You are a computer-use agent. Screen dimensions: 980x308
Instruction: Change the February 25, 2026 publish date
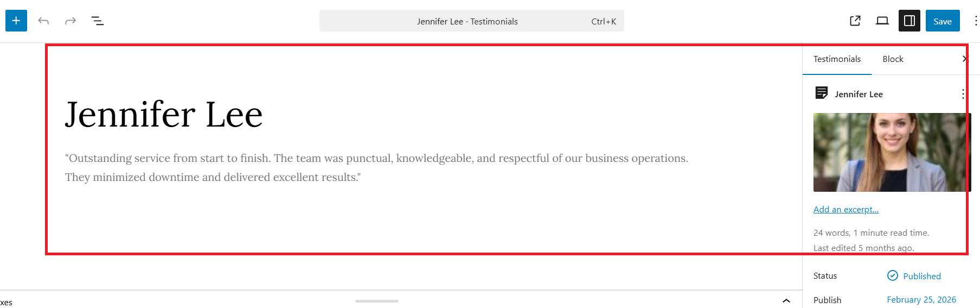[921, 300]
